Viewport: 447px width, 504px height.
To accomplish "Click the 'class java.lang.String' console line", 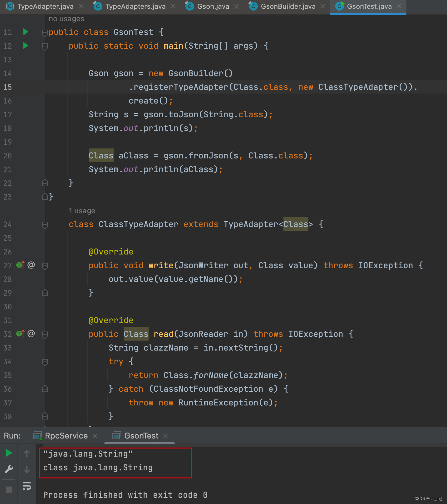I will click(98, 468).
